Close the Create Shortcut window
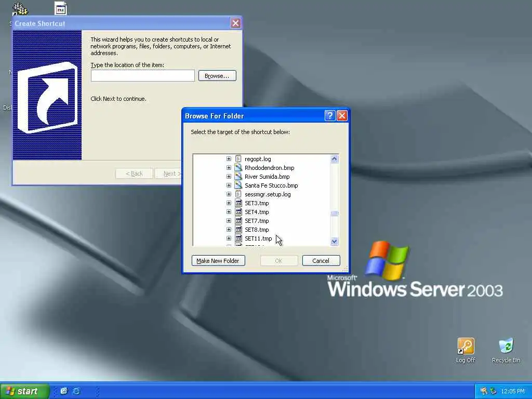Image resolution: width=532 pixels, height=399 pixels. click(x=236, y=23)
